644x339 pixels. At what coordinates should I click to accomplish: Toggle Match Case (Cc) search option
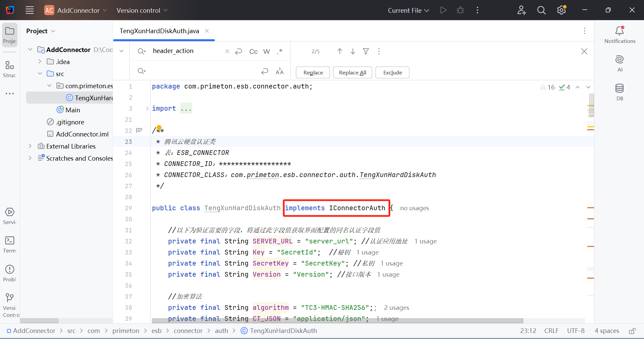253,51
